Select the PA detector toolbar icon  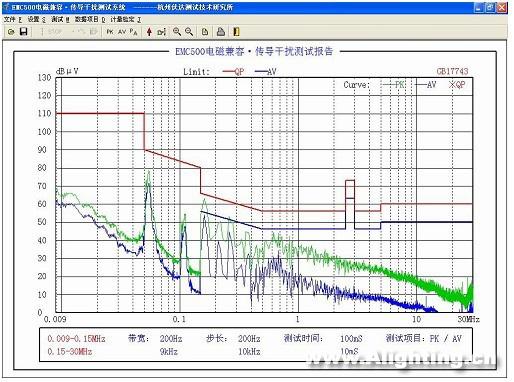[134, 32]
